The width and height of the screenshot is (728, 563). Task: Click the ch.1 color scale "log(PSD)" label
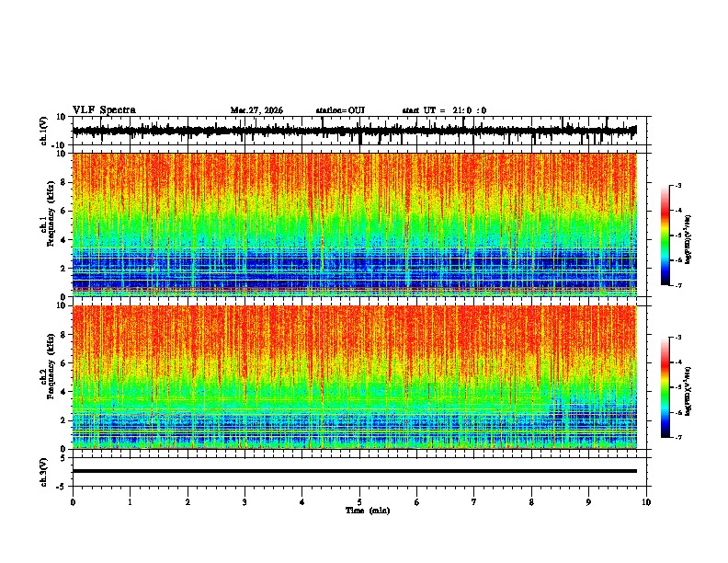click(x=688, y=239)
